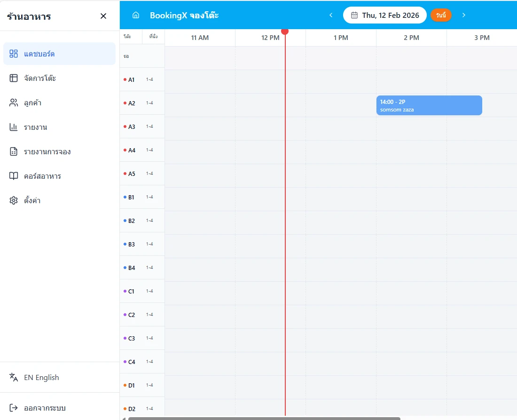Click the translate language icon

click(14, 377)
